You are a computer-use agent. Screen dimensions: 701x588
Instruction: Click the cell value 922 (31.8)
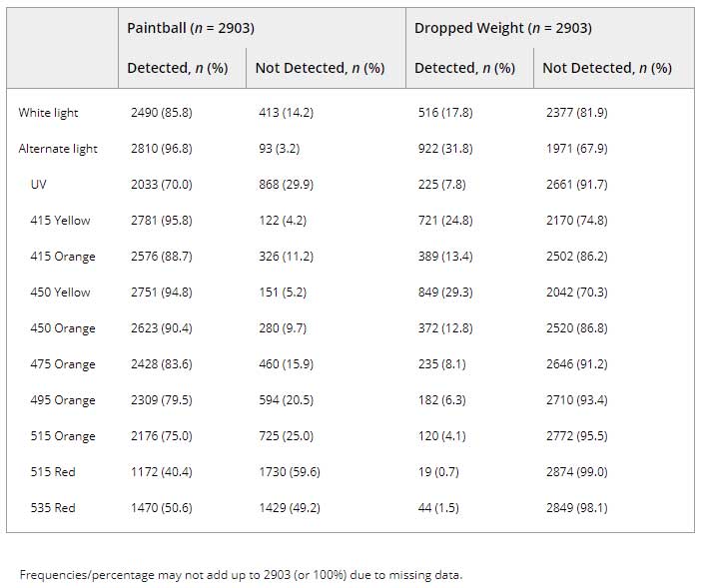pyautogui.click(x=445, y=149)
